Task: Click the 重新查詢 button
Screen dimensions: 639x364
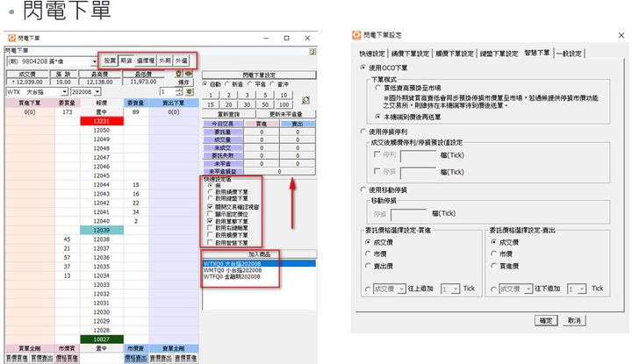Action: click(x=227, y=115)
